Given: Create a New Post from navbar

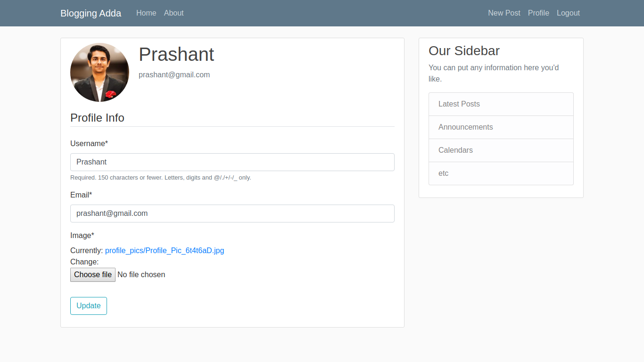Looking at the screenshot, I should click(x=504, y=13).
